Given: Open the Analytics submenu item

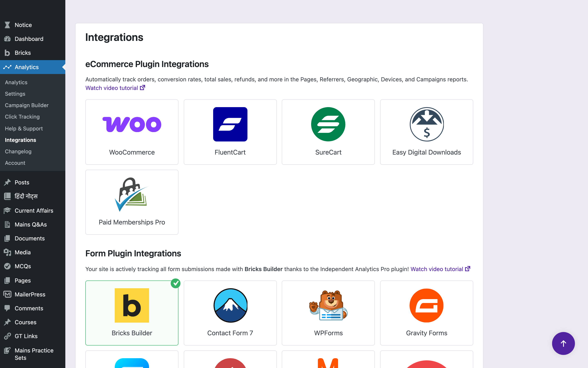Looking at the screenshot, I should 16,82.
